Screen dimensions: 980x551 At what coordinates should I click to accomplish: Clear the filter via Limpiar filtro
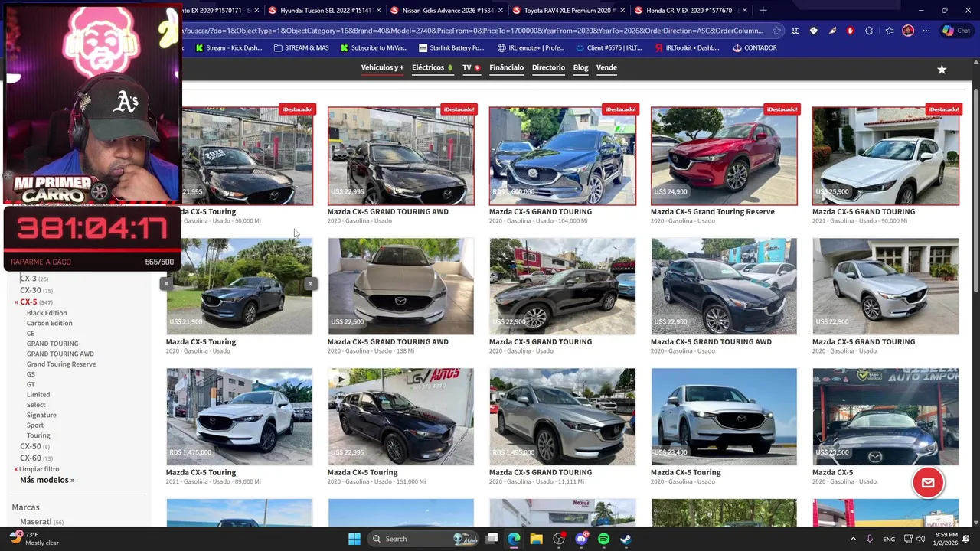pyautogui.click(x=38, y=469)
